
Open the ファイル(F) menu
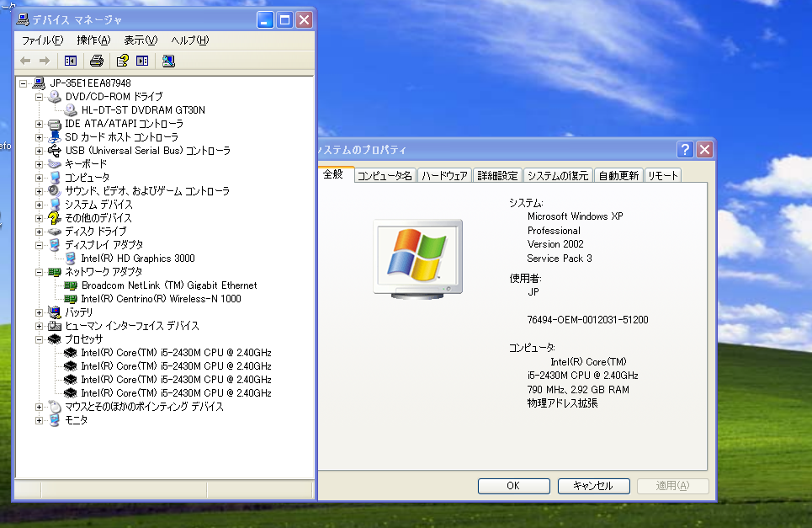point(42,40)
